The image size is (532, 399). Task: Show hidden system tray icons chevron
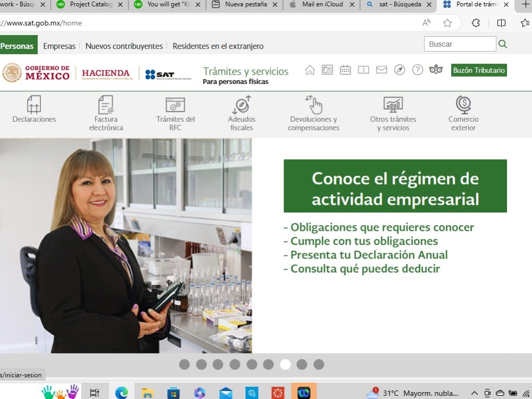(475, 393)
